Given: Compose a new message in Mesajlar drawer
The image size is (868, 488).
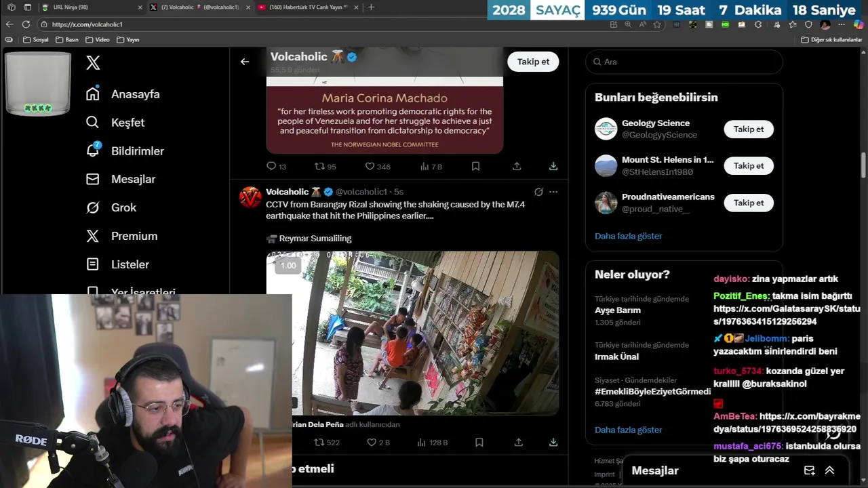Looking at the screenshot, I should tap(809, 470).
